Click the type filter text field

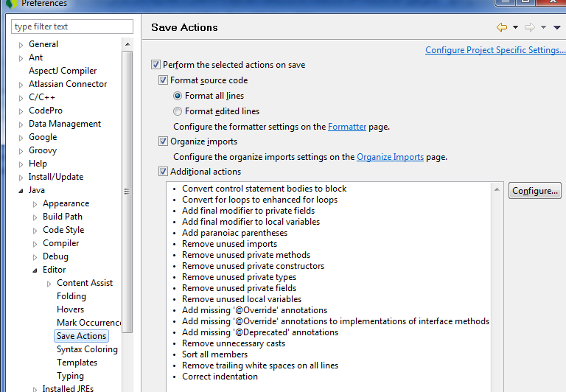[x=72, y=27]
